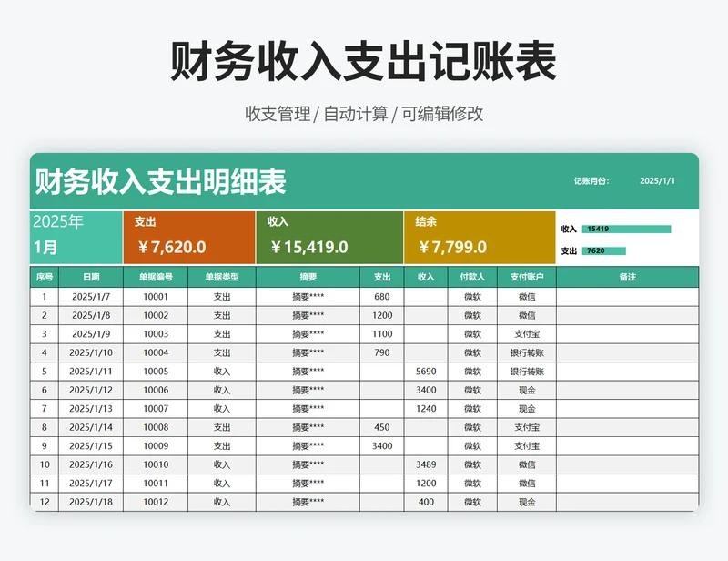728x561 pixels.
Task: Select the 备注 column header
Action: pyautogui.click(x=628, y=277)
